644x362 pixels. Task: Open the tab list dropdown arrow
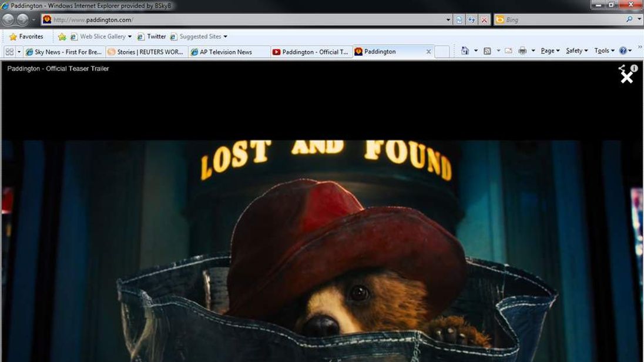click(x=19, y=52)
